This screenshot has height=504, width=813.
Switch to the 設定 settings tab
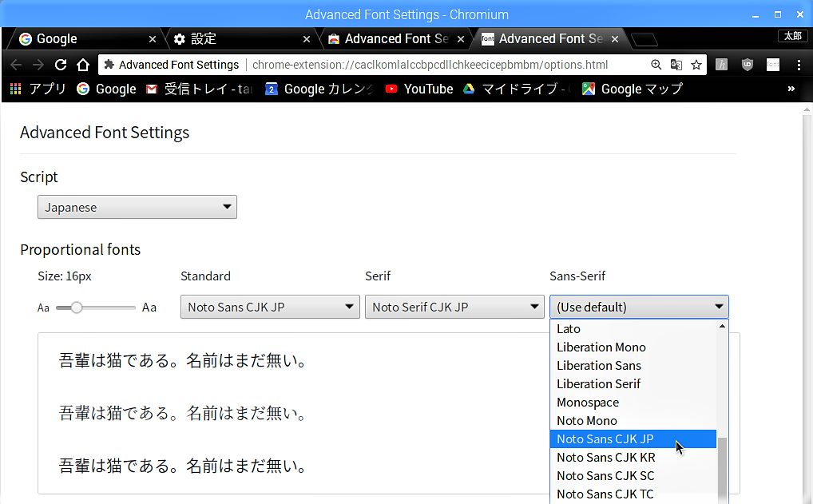pos(241,38)
